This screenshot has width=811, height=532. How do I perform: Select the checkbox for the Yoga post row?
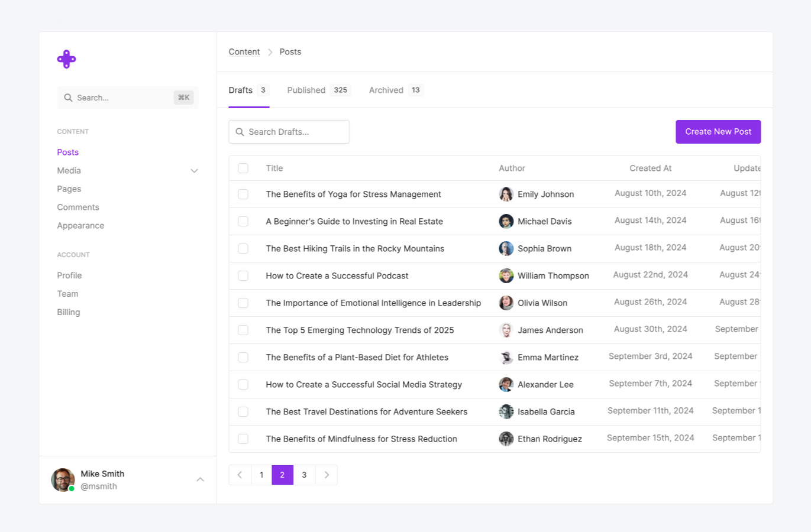click(243, 194)
